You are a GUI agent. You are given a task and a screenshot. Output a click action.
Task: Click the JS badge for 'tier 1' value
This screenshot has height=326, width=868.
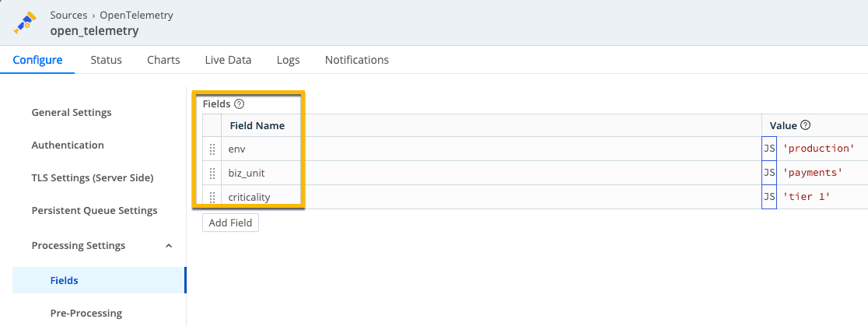[x=769, y=197]
